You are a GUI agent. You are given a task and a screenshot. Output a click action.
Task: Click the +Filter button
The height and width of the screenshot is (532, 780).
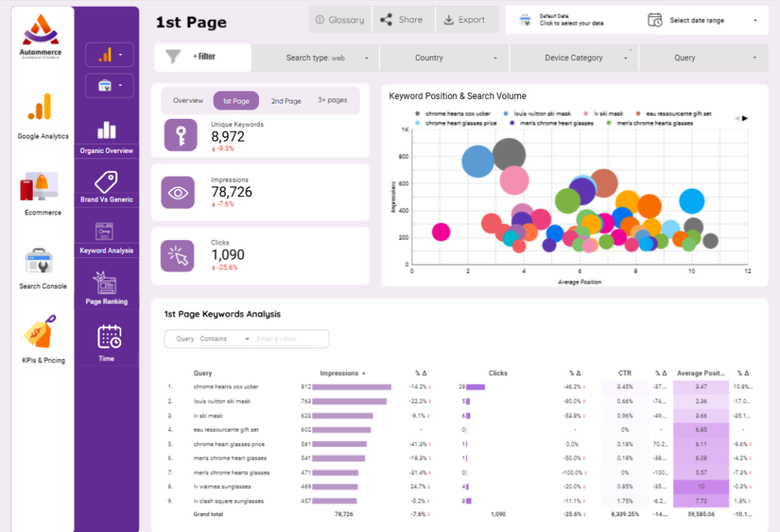[203, 56]
